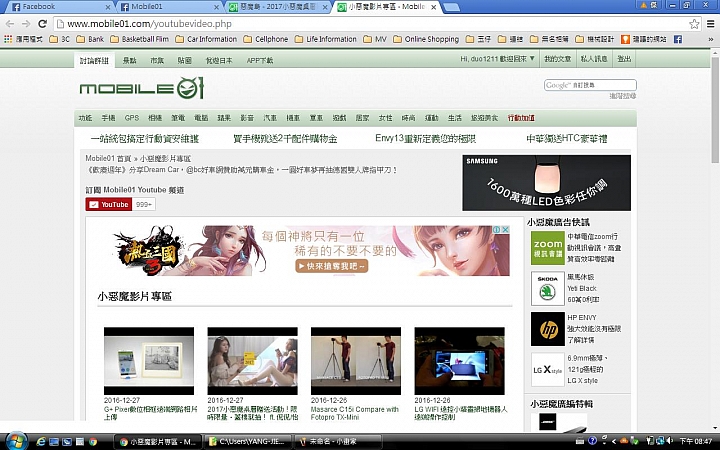Click Masarce C15i Compare title link
This screenshot has width=720, height=450.
[354, 413]
